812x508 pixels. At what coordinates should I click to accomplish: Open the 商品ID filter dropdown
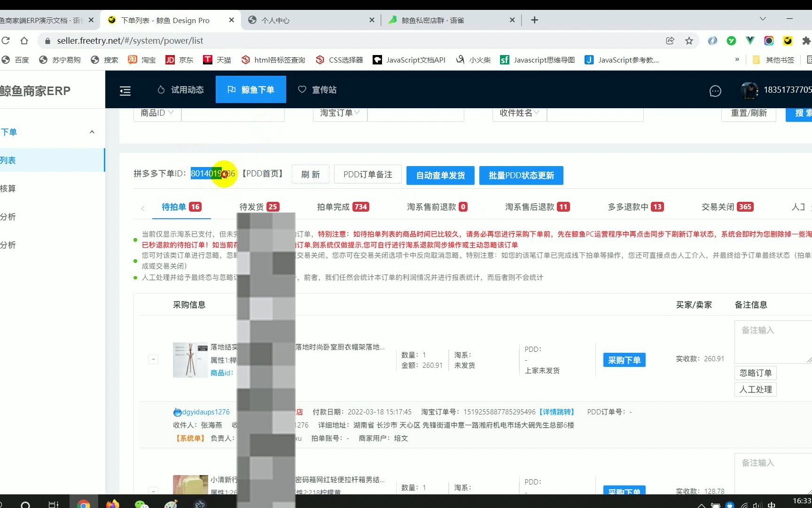157,113
